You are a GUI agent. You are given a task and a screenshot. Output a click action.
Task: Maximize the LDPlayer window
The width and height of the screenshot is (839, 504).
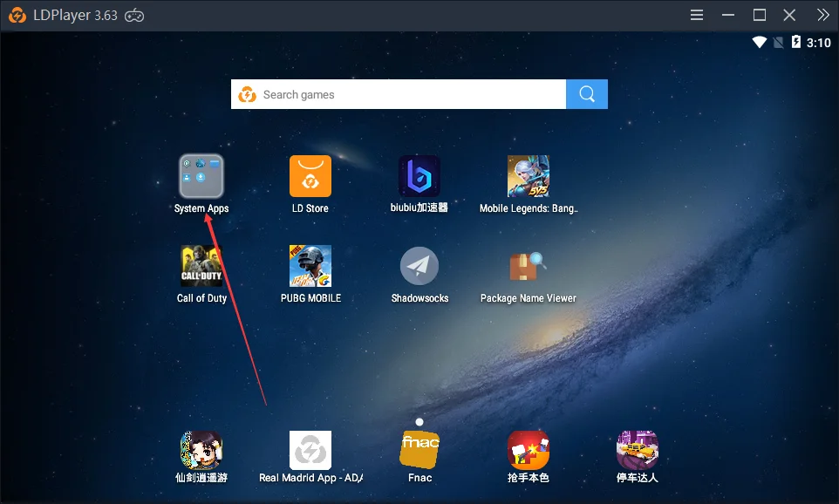[760, 15]
